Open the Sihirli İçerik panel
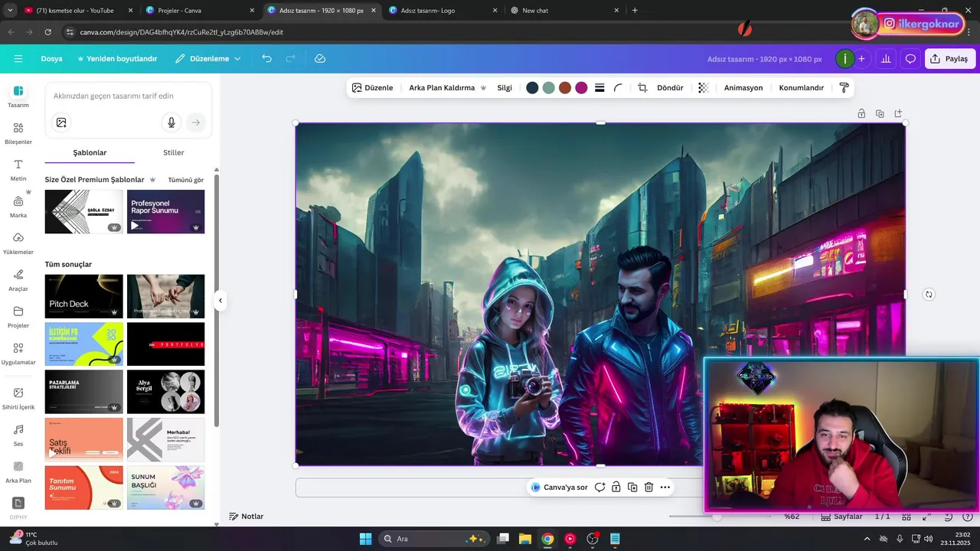This screenshot has height=551, width=980. pyautogui.click(x=18, y=397)
